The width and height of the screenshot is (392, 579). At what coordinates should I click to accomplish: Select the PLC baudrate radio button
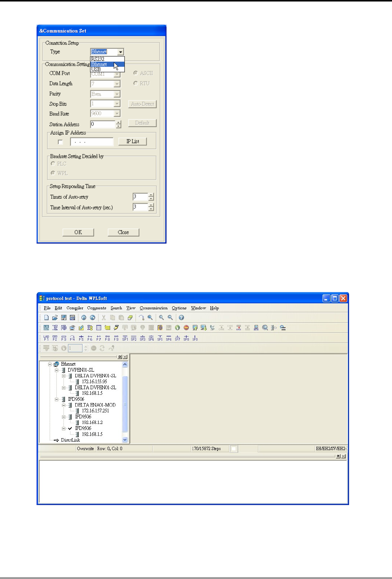click(53, 164)
